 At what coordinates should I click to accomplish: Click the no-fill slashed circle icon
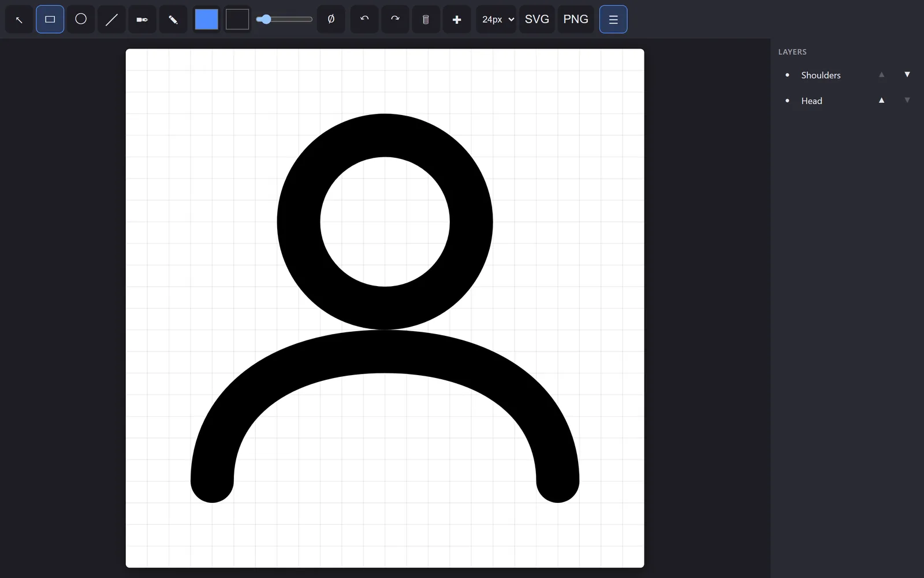331,20
